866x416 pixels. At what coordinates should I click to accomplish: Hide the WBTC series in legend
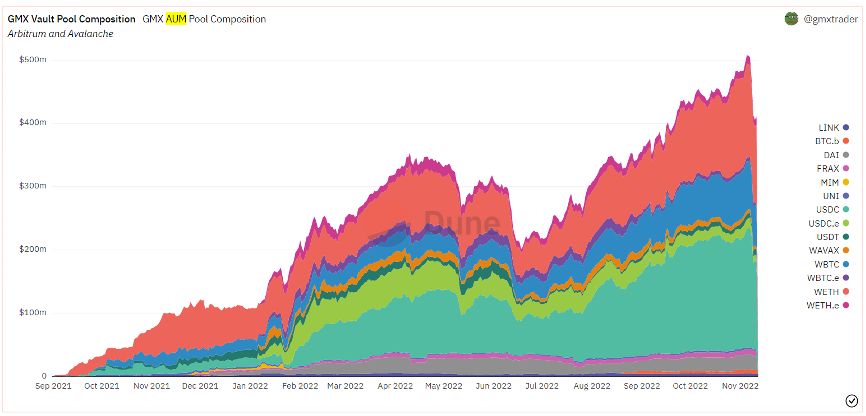pyautogui.click(x=833, y=264)
